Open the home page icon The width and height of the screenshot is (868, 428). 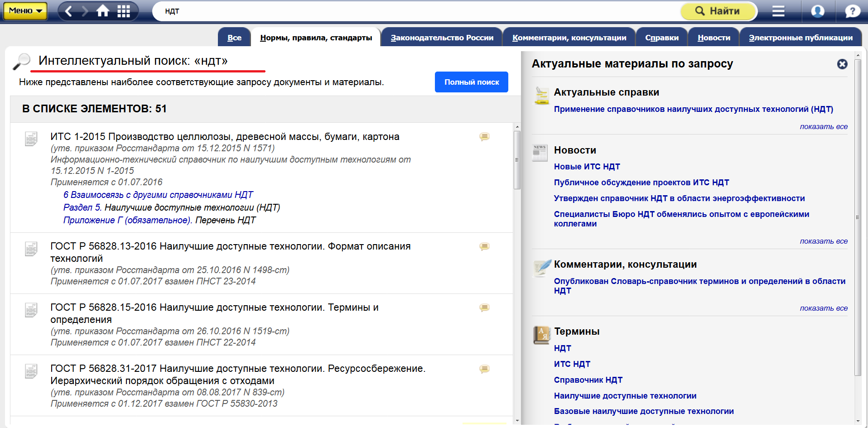(x=103, y=11)
